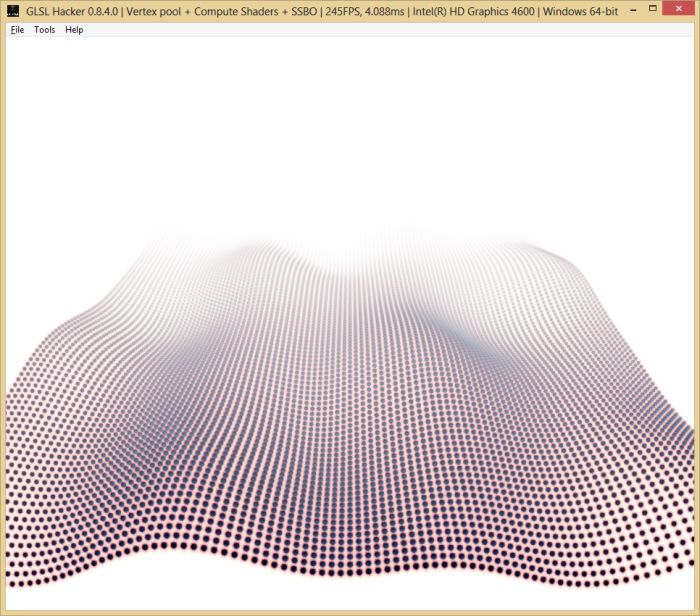This screenshot has height=616, width=700.
Task: Open the File menu
Action: (17, 30)
